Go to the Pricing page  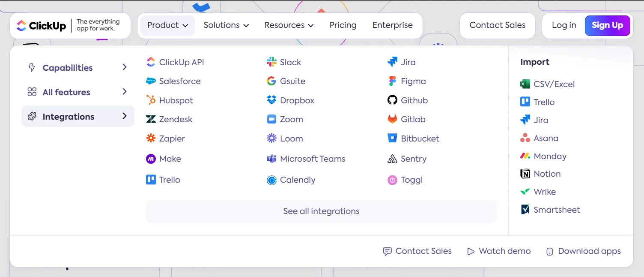click(x=343, y=25)
